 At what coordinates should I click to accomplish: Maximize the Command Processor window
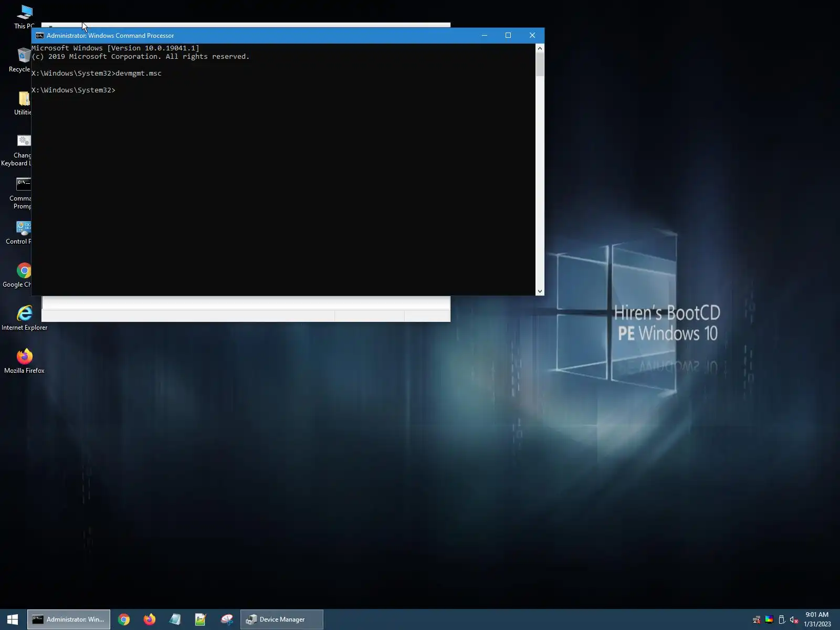(x=508, y=36)
